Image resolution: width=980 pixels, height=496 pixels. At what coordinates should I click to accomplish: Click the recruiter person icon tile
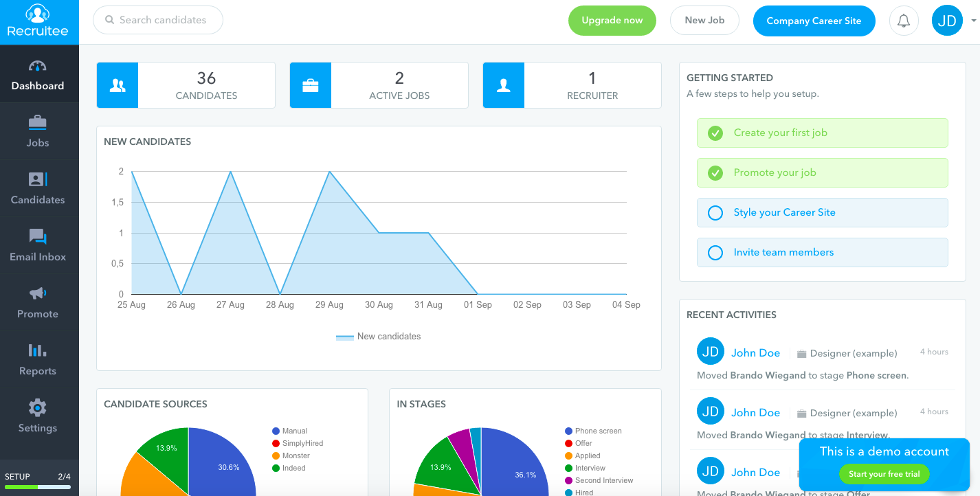[x=504, y=85]
